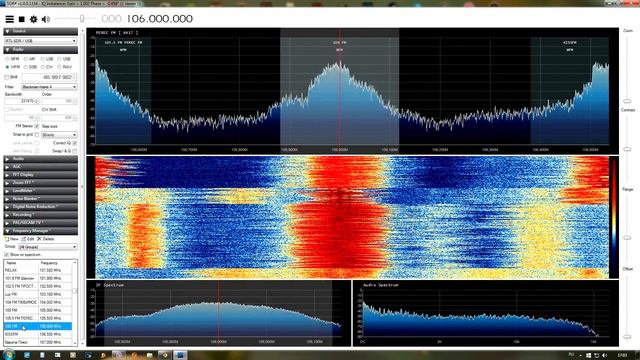This screenshot has height=360, width=640.
Task: Click New in Frequency Manager
Action: point(11,239)
